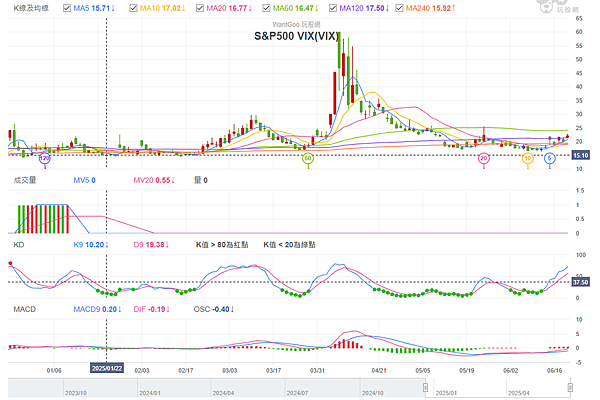Grab the left handle of range navigator
The width and height of the screenshot is (600, 400).
click(x=425, y=387)
